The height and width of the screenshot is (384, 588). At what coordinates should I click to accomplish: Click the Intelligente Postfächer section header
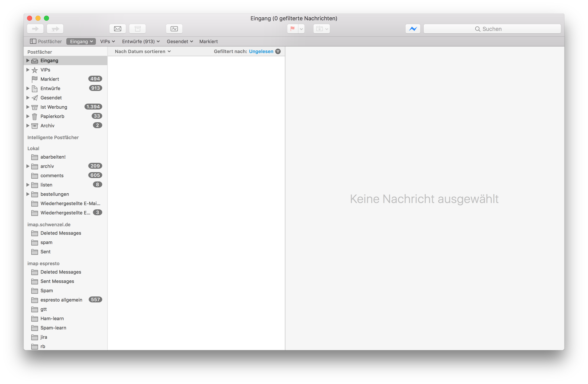(x=53, y=137)
